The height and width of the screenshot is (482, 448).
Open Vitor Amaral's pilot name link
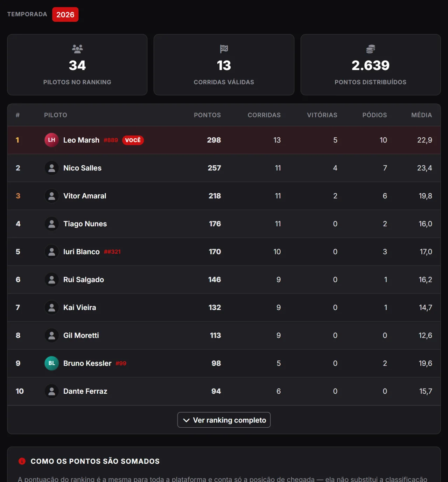(85, 196)
